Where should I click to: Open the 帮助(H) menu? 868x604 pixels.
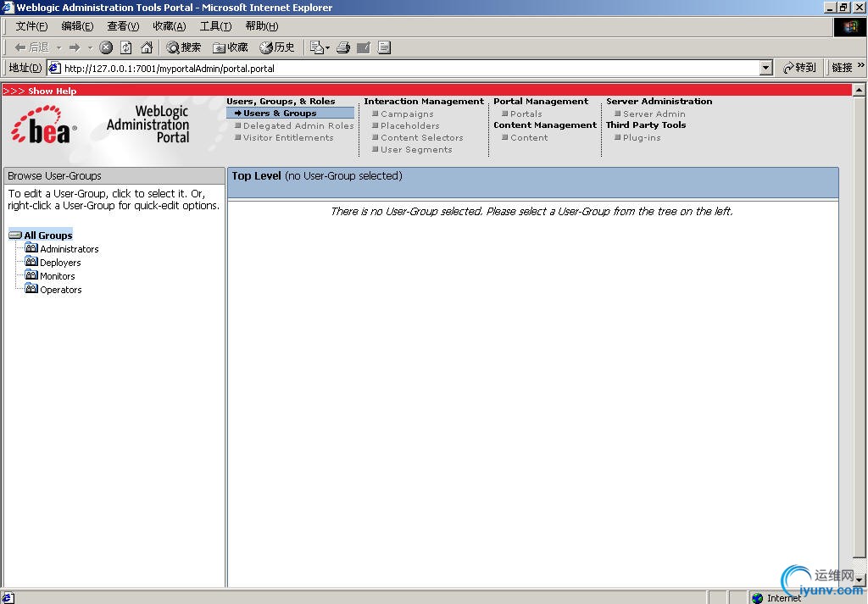coord(262,26)
